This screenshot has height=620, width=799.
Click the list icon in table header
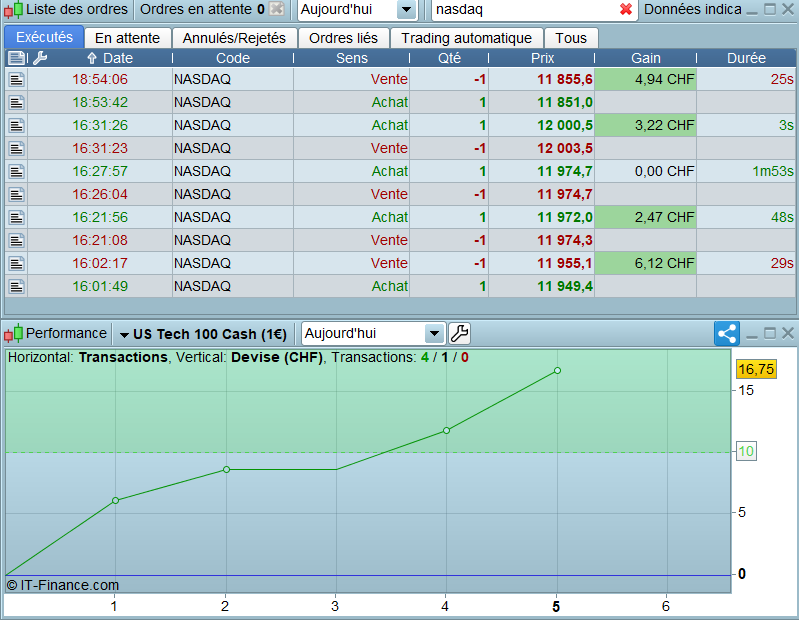(x=16, y=58)
